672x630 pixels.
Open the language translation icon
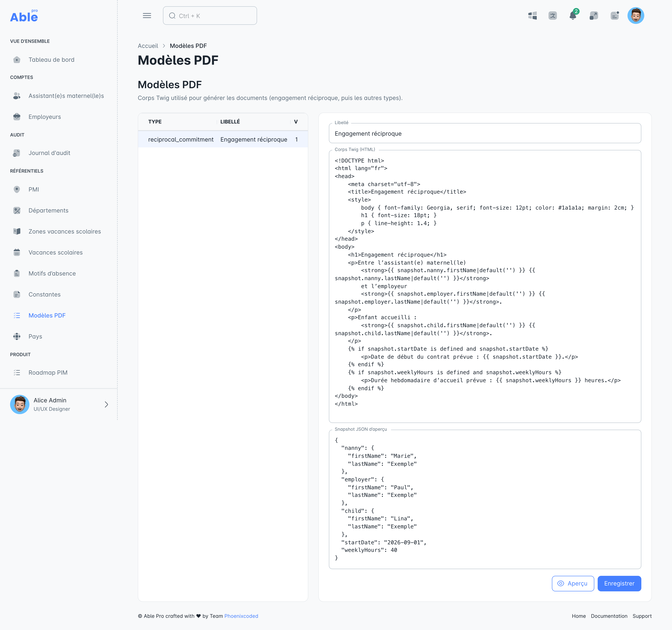[553, 16]
